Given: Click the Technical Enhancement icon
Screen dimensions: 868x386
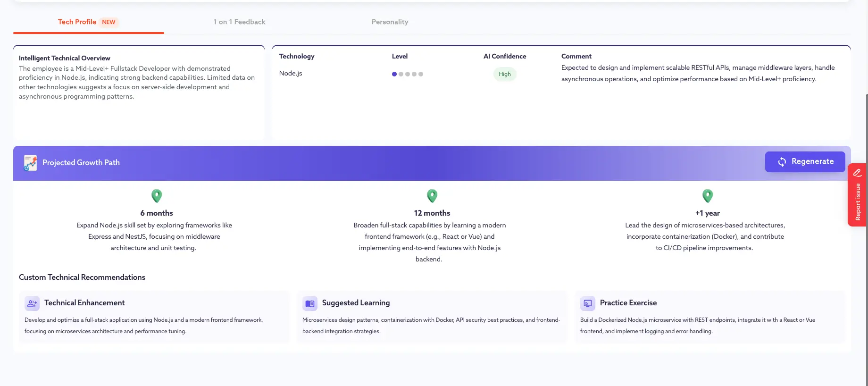Looking at the screenshot, I should pyautogui.click(x=32, y=303).
